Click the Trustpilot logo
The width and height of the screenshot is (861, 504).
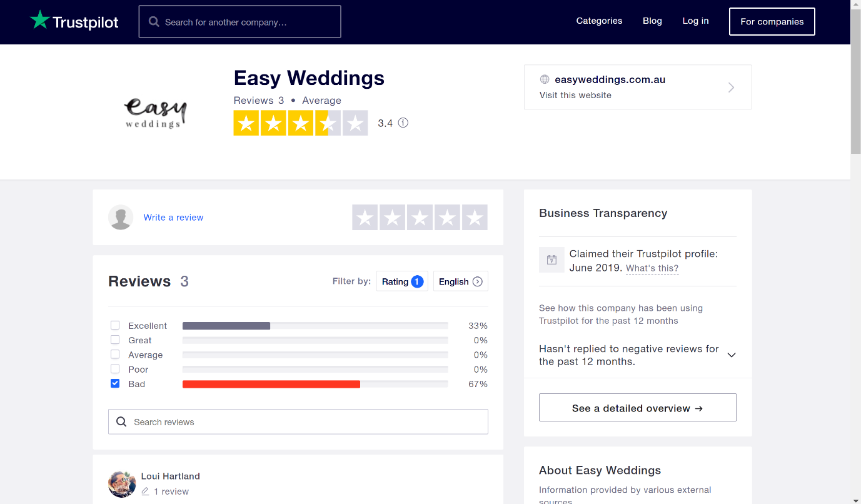[74, 21]
